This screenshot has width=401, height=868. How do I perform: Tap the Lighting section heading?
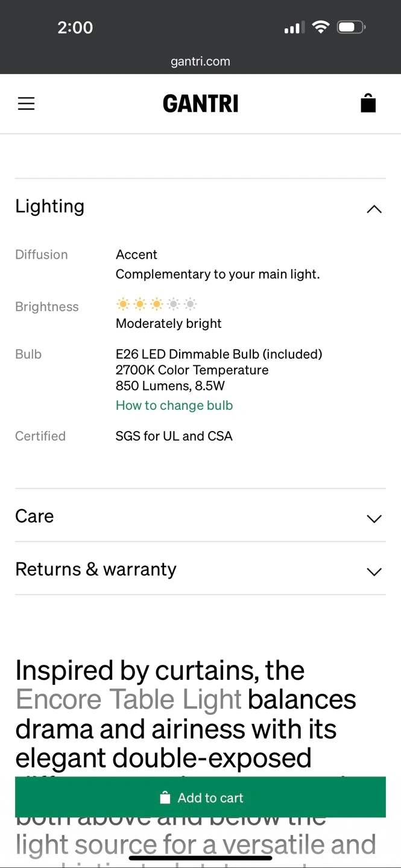(x=49, y=207)
